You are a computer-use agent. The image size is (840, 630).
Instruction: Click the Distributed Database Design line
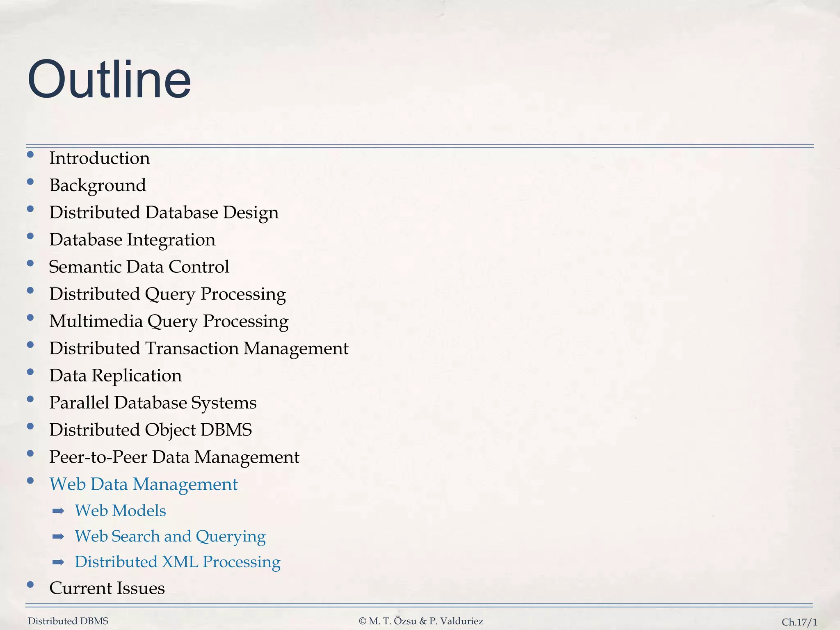tap(164, 212)
